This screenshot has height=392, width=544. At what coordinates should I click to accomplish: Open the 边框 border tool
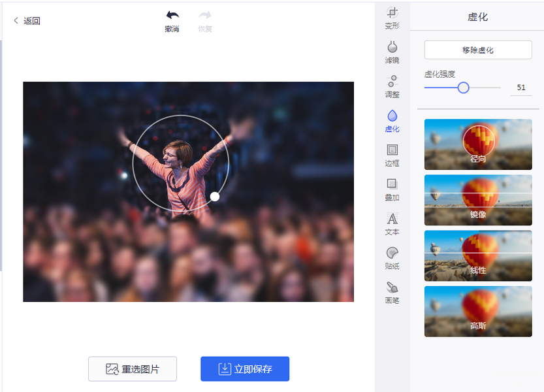point(392,154)
